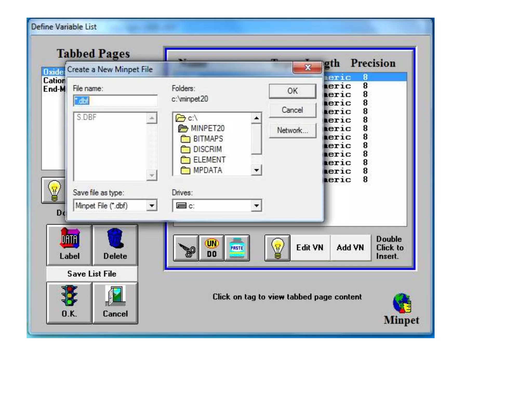Click the Network... button
The width and height of the screenshot is (532, 399).
(x=292, y=130)
